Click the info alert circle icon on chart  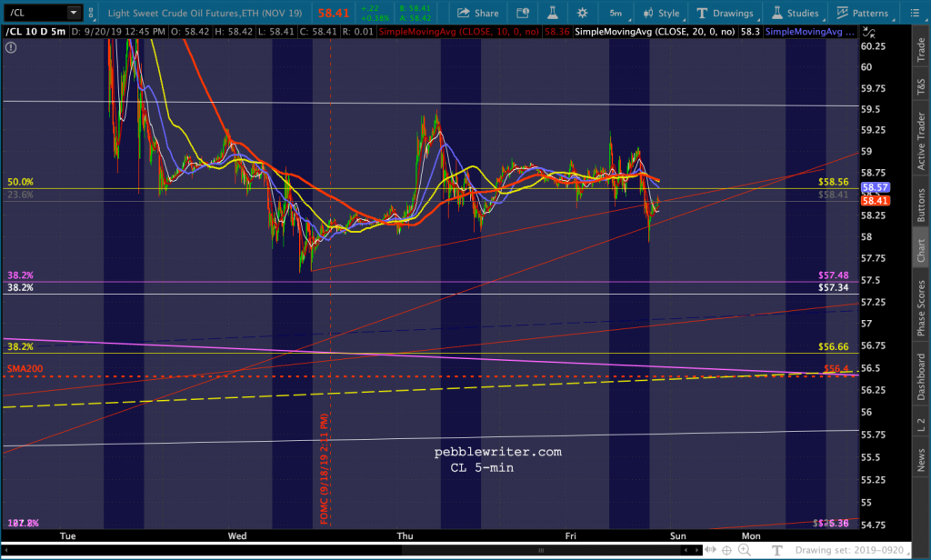[x=11, y=47]
